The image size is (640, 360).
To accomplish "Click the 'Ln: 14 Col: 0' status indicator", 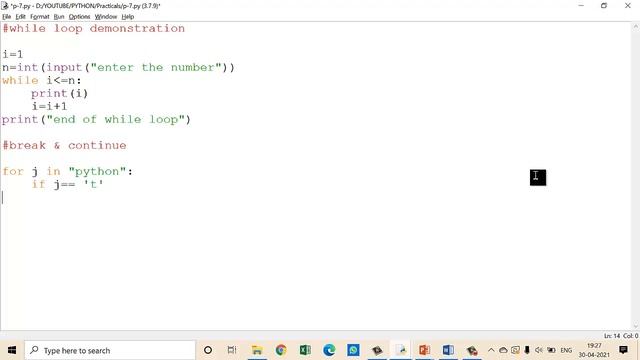I will (x=621, y=336).
